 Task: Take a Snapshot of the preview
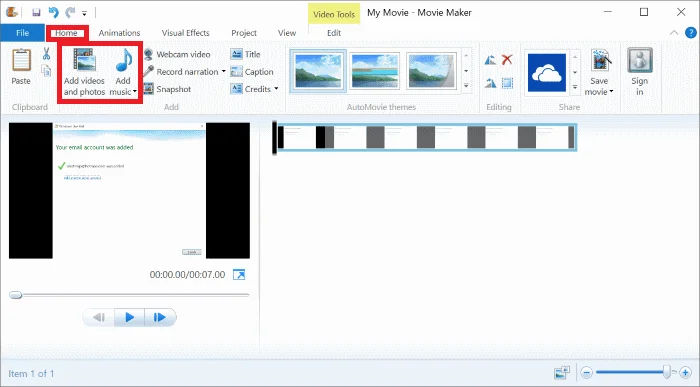tap(167, 89)
